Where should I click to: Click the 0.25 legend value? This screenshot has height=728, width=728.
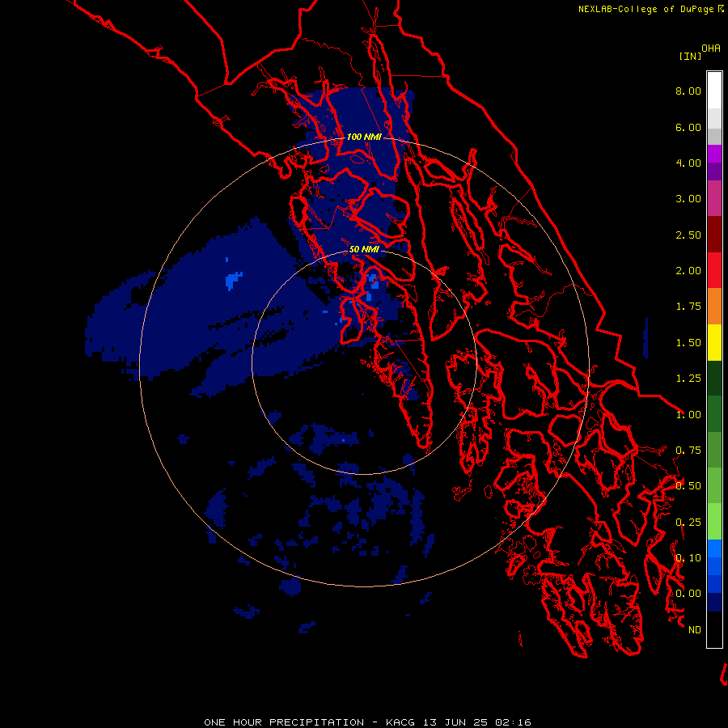pos(688,523)
